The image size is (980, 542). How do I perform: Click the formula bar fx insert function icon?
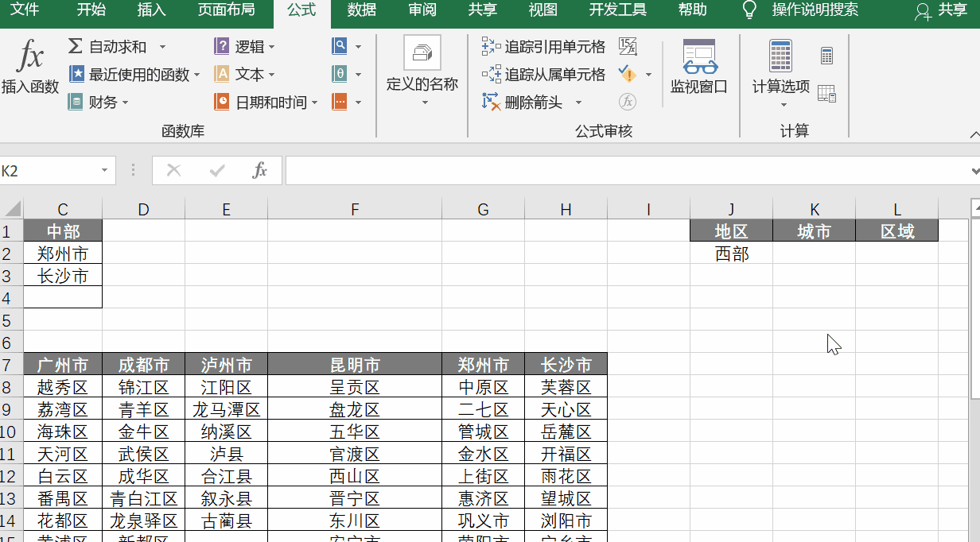coord(259,170)
